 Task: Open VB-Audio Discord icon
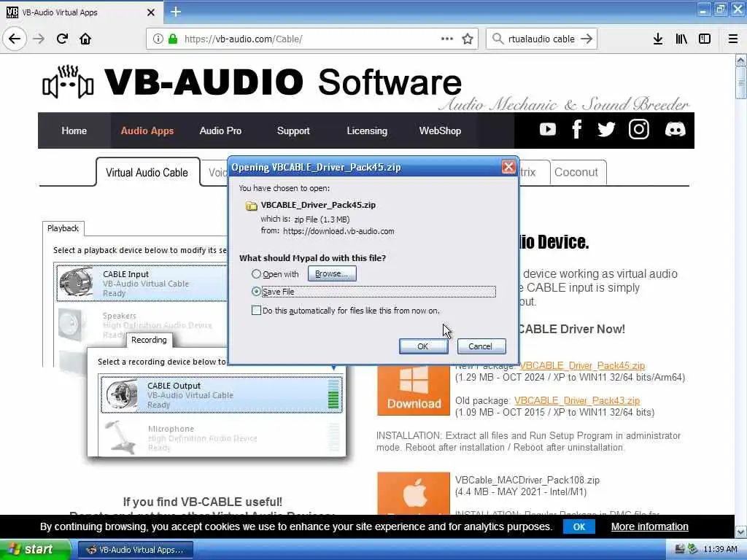[x=675, y=130]
